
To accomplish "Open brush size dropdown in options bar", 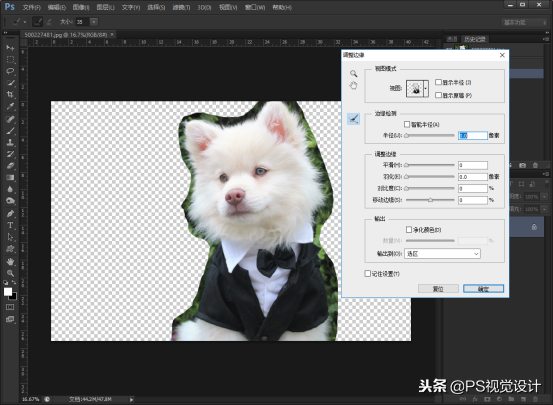I will point(94,22).
